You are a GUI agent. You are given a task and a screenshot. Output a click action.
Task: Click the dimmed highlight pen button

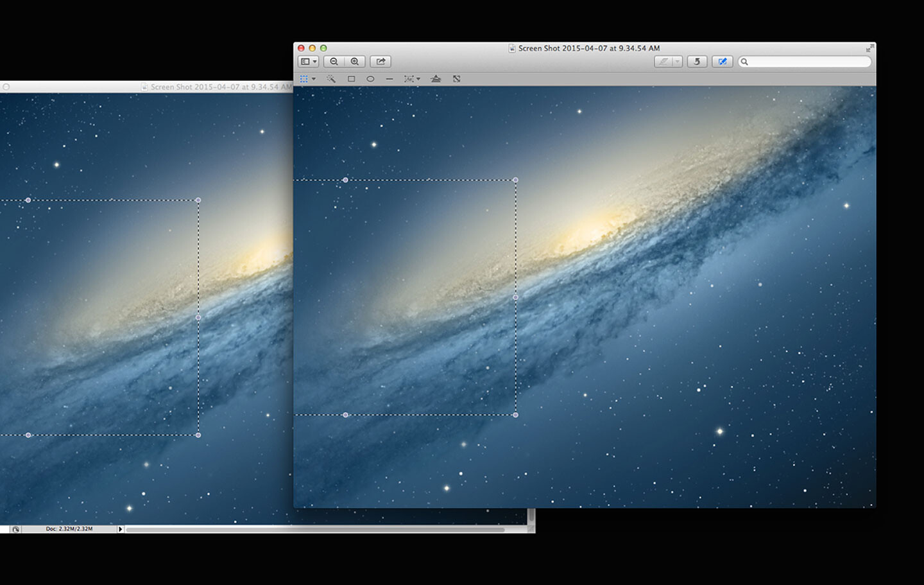[663, 62]
